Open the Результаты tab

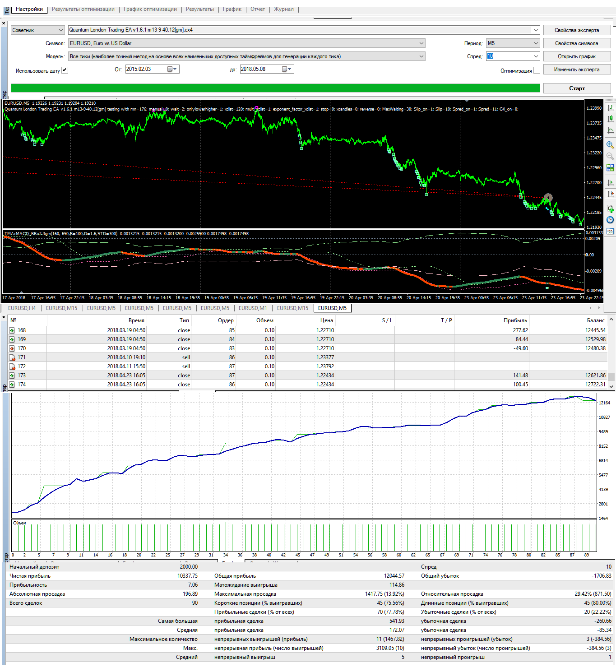(x=200, y=9)
